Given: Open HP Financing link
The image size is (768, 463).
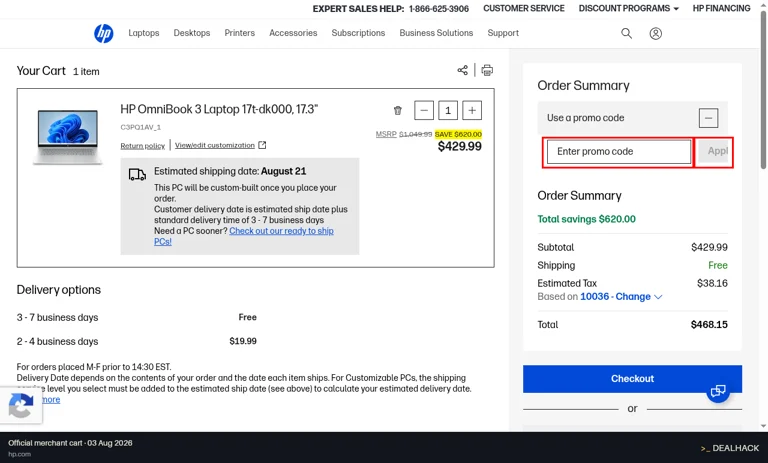Looking at the screenshot, I should pyautogui.click(x=721, y=8).
